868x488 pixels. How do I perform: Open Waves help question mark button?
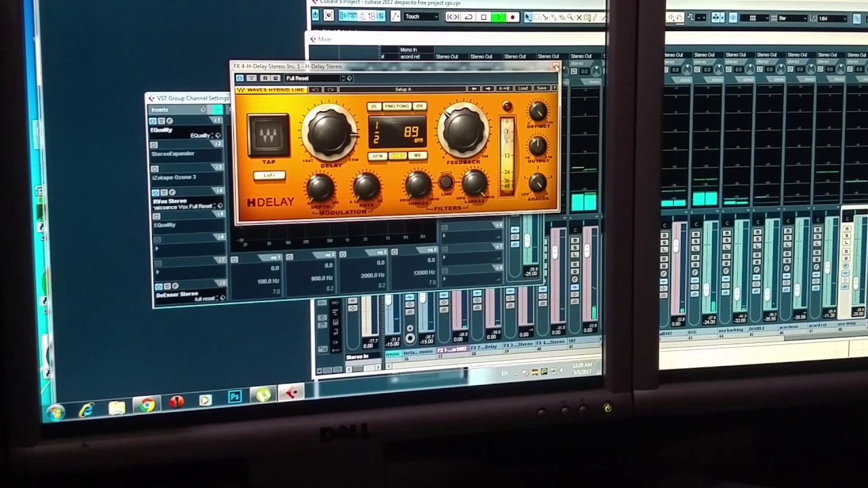pyautogui.click(x=554, y=88)
